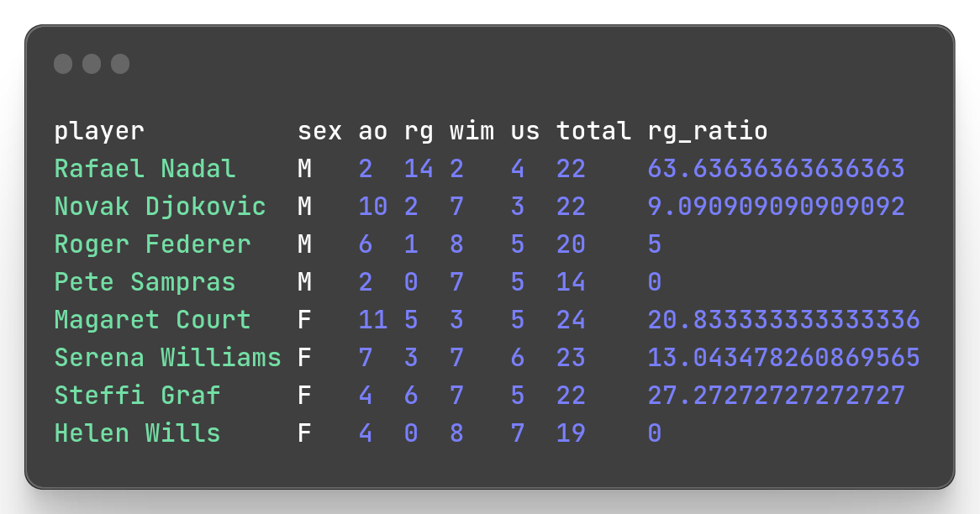Click the rg_ratio value 63.63636363636363

click(776, 169)
